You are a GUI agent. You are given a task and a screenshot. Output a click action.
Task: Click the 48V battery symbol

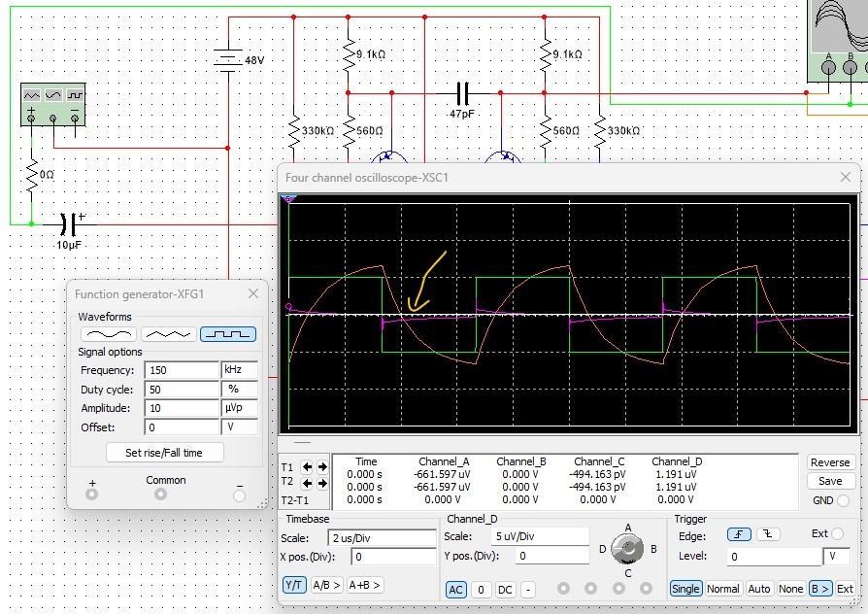228,60
